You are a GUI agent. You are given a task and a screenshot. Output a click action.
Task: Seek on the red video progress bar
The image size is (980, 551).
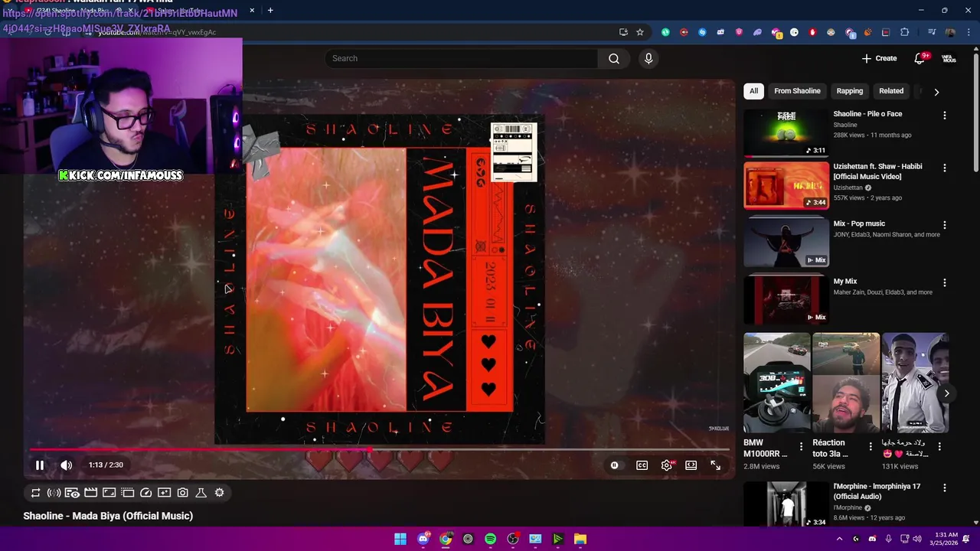(380, 450)
